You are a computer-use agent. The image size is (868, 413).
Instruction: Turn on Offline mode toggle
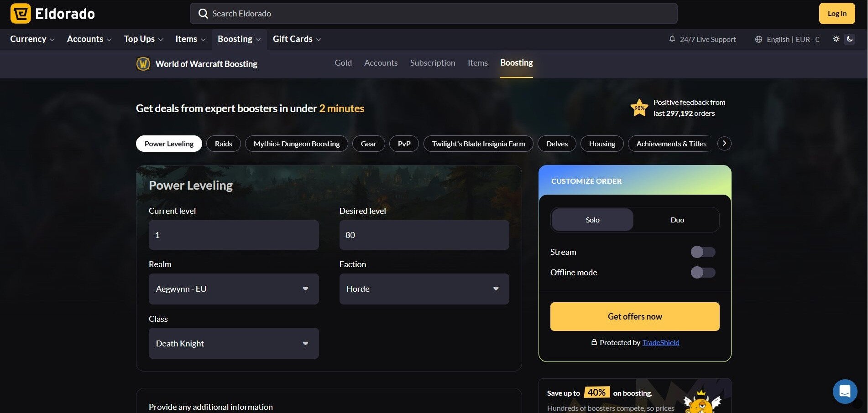tap(703, 273)
